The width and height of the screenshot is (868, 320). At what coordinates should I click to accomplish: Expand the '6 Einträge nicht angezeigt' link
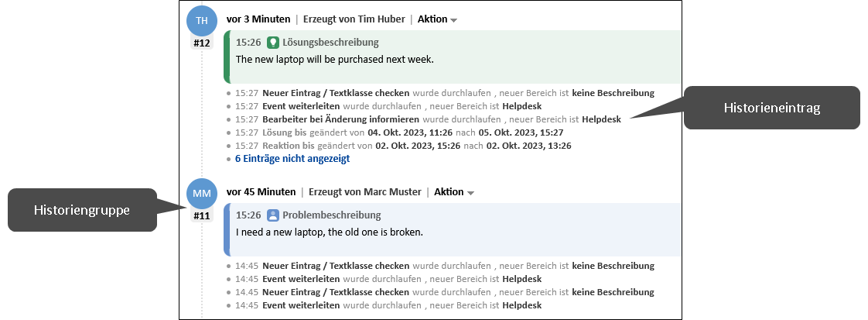(x=292, y=159)
